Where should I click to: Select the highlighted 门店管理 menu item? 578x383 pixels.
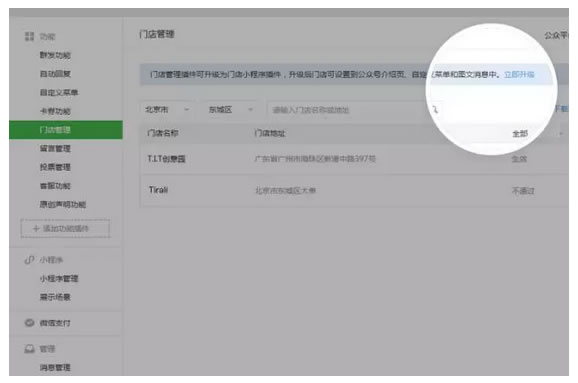point(66,130)
